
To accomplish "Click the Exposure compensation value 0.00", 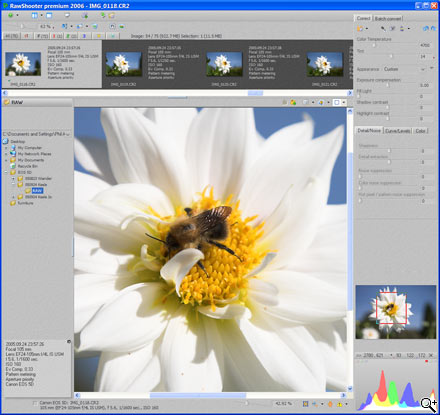I will 425,85.
